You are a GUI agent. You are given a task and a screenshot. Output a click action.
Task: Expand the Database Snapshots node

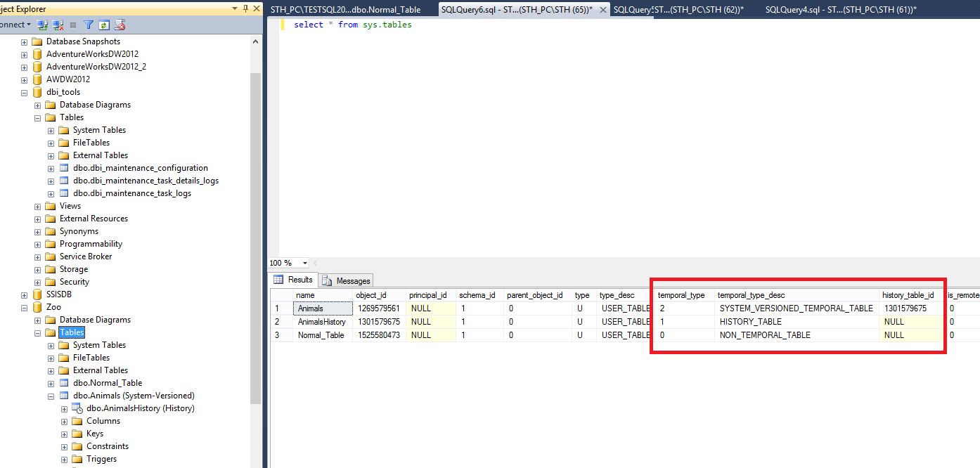pyautogui.click(x=24, y=41)
